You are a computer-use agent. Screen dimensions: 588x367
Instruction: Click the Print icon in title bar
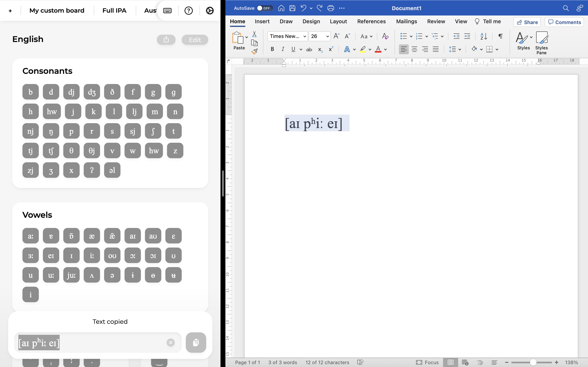[331, 8]
